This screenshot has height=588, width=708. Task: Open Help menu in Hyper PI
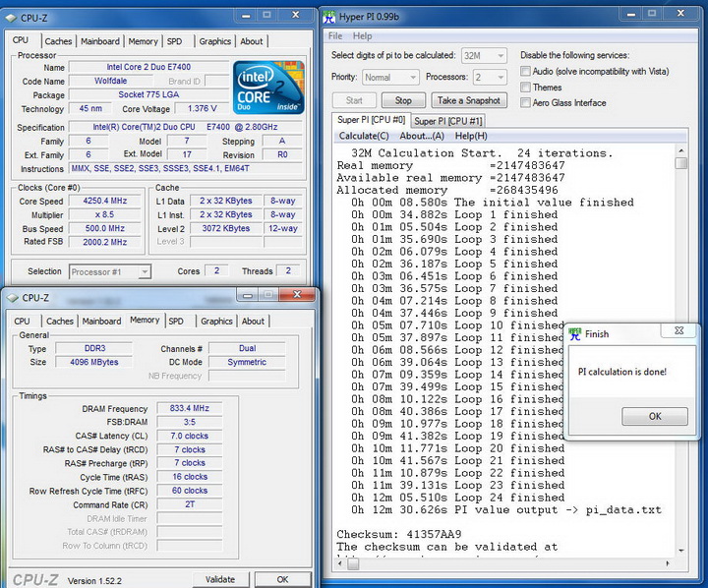362,36
